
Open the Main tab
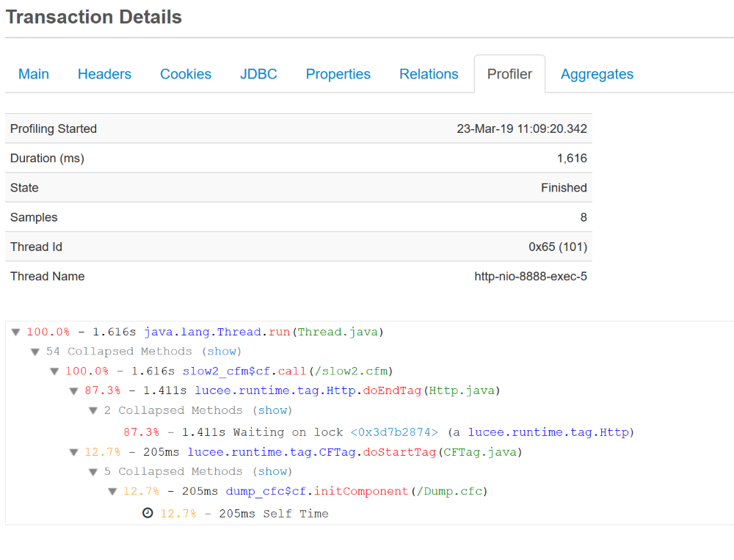pyautogui.click(x=34, y=74)
